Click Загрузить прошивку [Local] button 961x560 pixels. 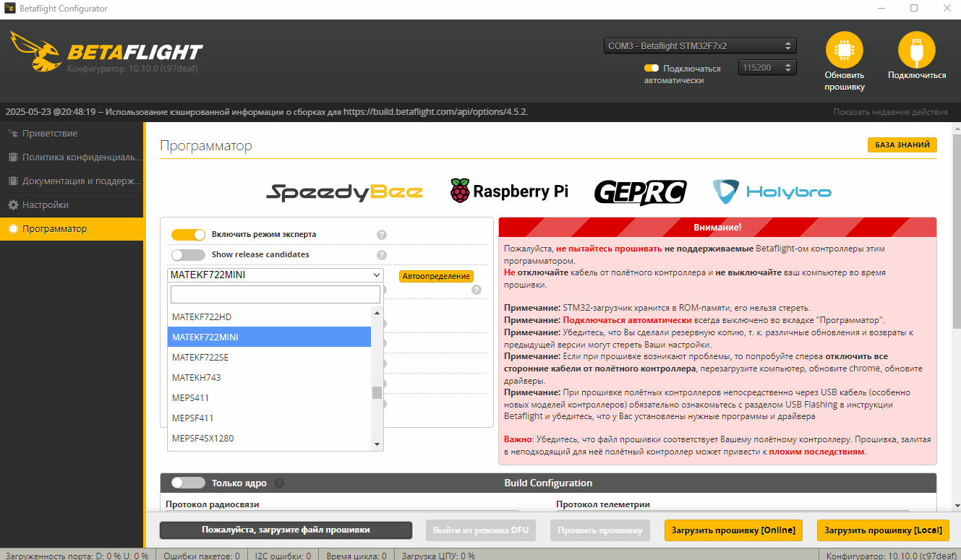(x=883, y=530)
